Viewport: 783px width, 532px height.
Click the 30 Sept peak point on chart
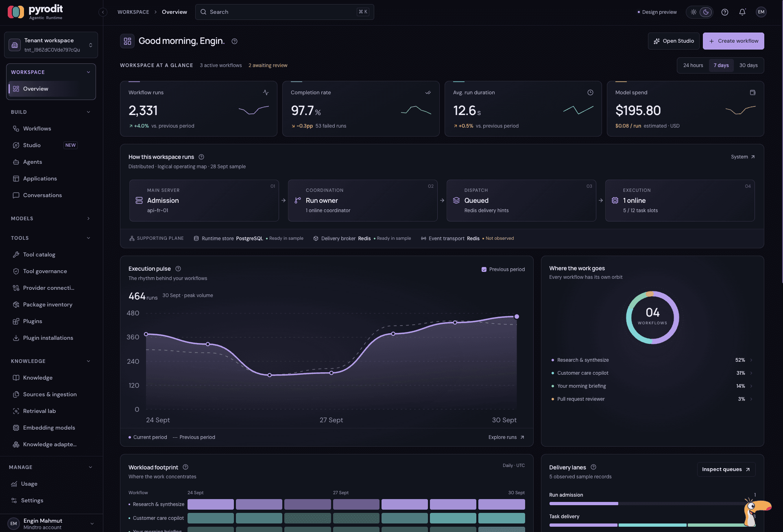[517, 317]
